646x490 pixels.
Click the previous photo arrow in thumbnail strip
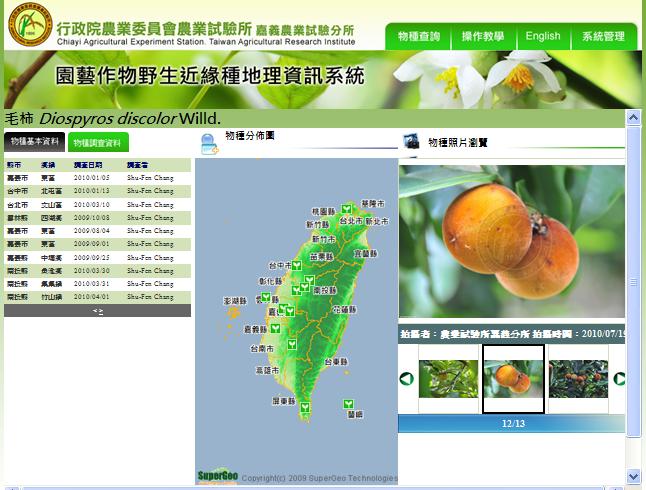click(407, 379)
